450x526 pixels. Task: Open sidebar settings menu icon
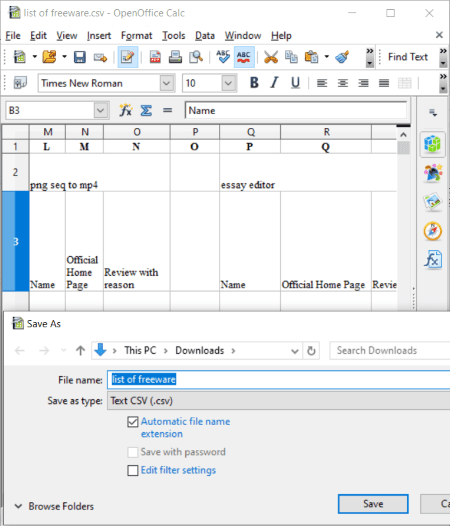pos(433,112)
